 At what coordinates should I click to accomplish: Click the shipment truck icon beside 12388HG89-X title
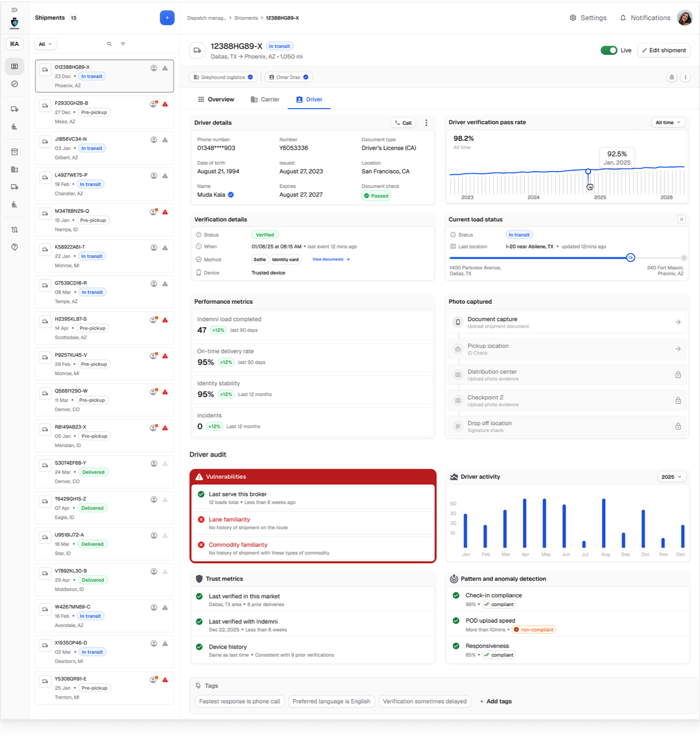[x=197, y=50]
